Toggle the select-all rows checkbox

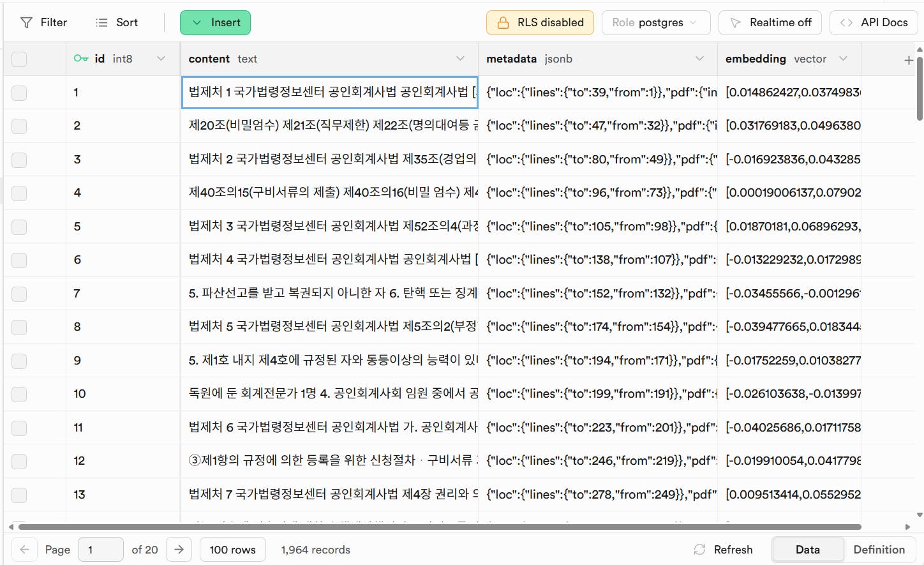19,59
